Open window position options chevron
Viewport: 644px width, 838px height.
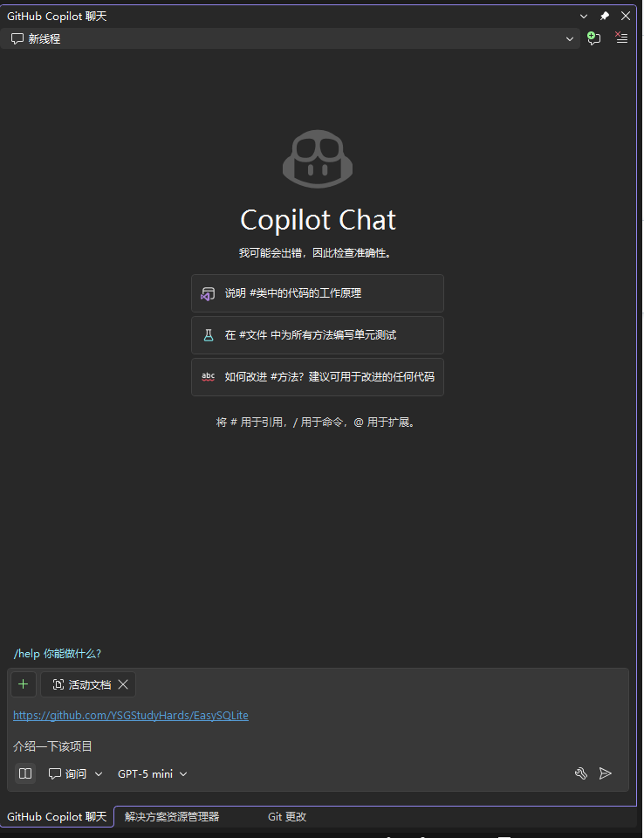[584, 16]
